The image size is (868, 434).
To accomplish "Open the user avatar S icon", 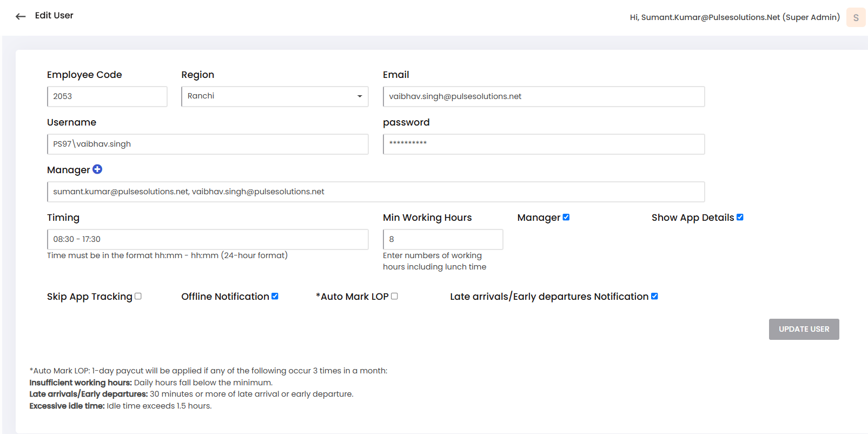I will point(856,17).
